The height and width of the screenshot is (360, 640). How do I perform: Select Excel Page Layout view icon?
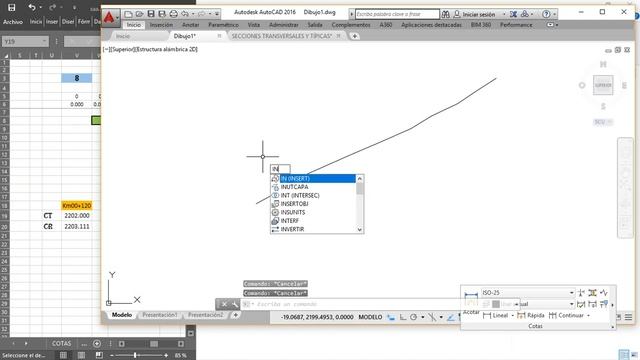[x=81, y=356]
